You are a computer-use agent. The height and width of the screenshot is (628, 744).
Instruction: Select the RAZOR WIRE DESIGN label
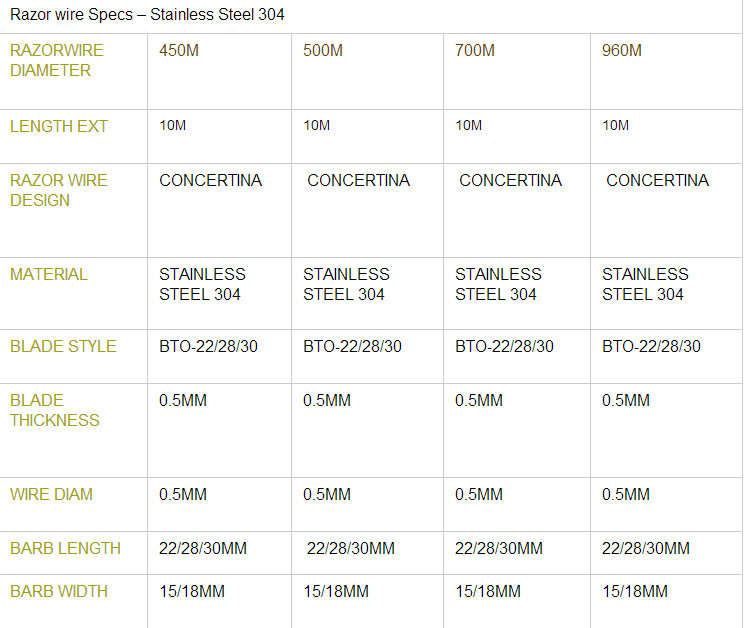[59, 190]
